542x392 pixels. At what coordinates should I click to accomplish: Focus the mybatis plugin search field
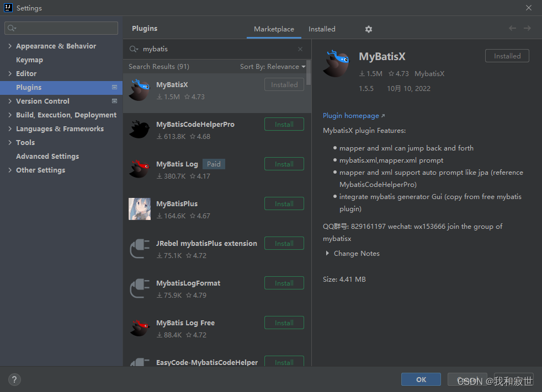pos(218,49)
